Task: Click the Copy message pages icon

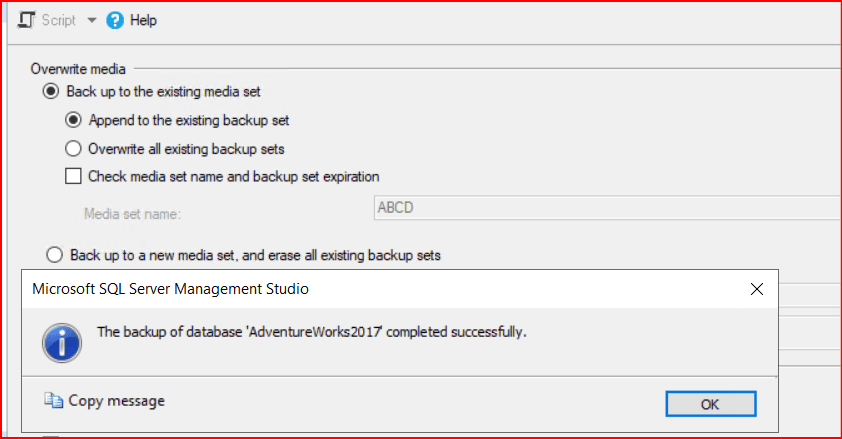Action: [53, 401]
